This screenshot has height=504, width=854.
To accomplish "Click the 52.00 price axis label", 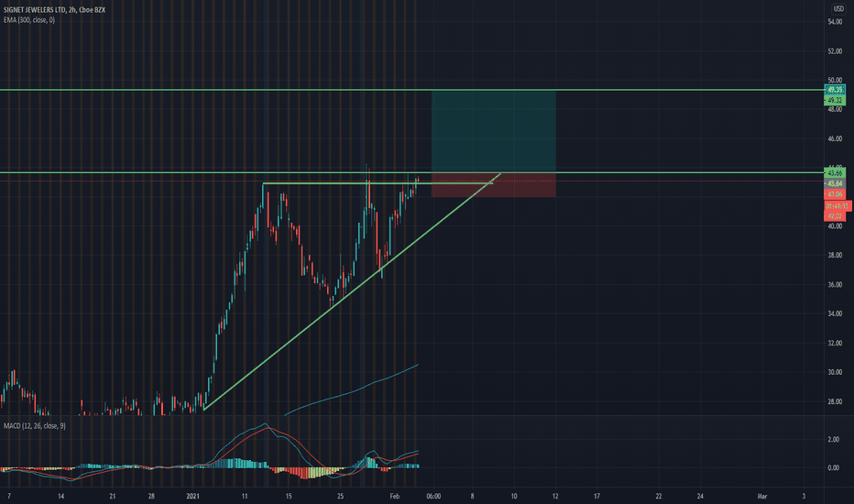I will (835, 51).
